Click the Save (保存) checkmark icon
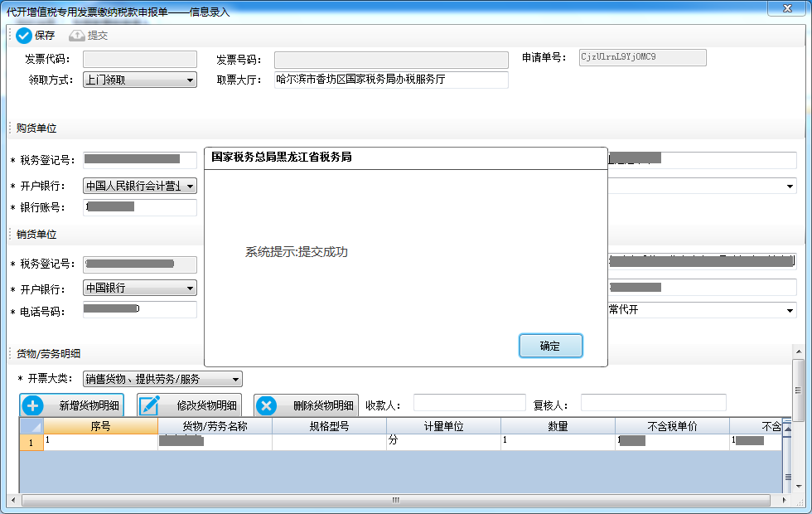The height and width of the screenshot is (514, 812). click(23, 36)
